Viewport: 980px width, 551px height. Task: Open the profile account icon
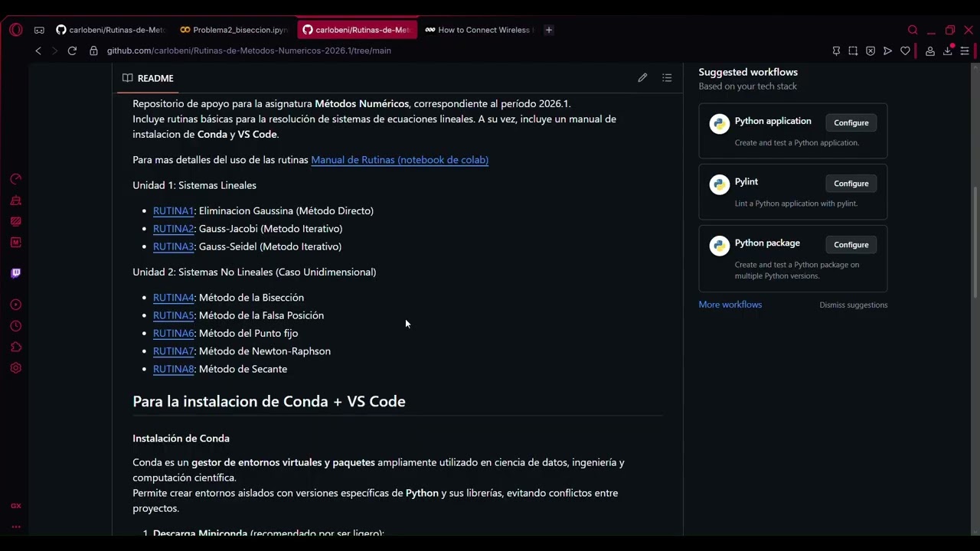pyautogui.click(x=930, y=51)
